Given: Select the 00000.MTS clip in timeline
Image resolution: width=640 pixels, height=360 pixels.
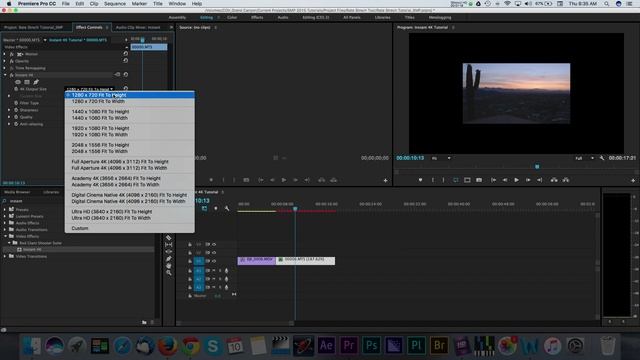Looking at the screenshot, I should click(x=306, y=260).
